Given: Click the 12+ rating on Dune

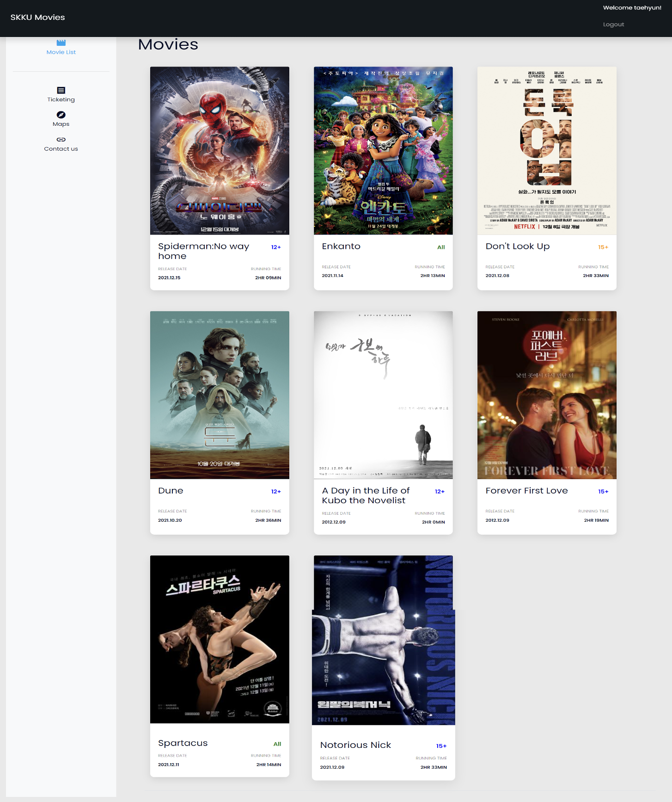Looking at the screenshot, I should (x=276, y=492).
